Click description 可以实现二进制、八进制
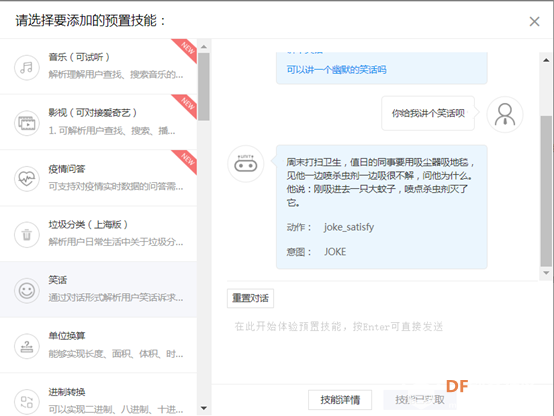The image size is (554, 416). 116,409
